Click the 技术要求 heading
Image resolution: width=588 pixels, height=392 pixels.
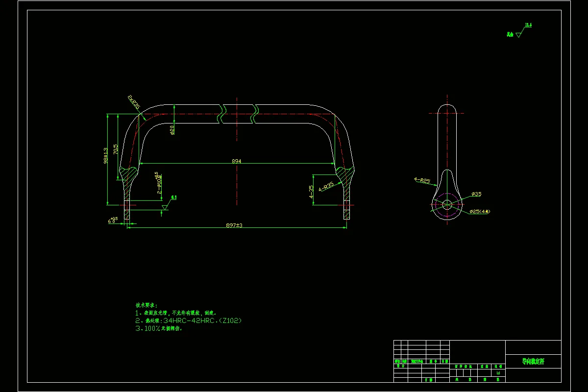click(147, 304)
